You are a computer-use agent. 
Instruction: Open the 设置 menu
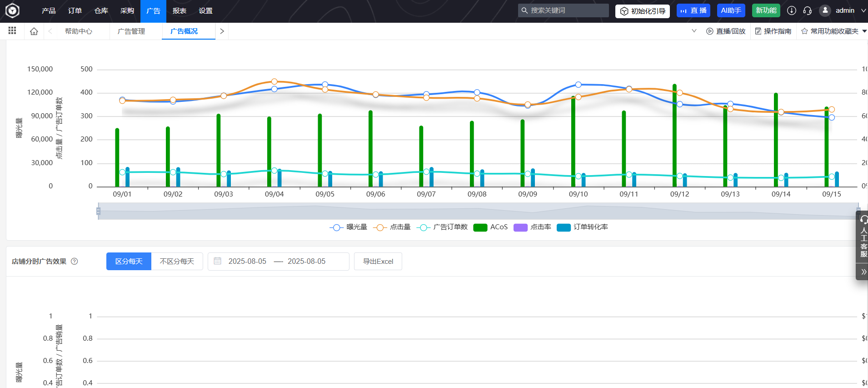tap(205, 11)
